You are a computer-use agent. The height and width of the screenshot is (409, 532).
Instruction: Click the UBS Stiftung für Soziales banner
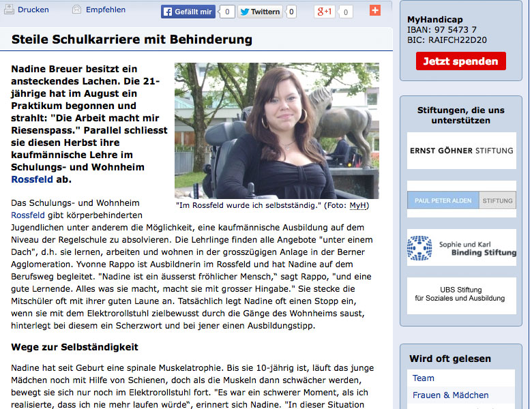pyautogui.click(x=462, y=294)
